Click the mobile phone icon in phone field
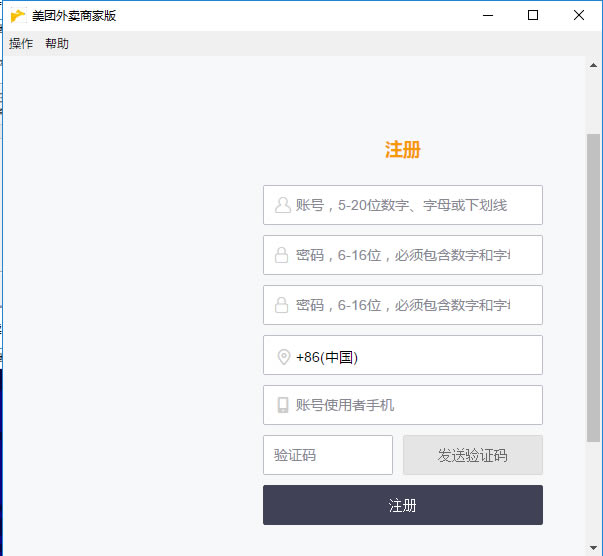Image resolution: width=603 pixels, height=556 pixels. [283, 405]
